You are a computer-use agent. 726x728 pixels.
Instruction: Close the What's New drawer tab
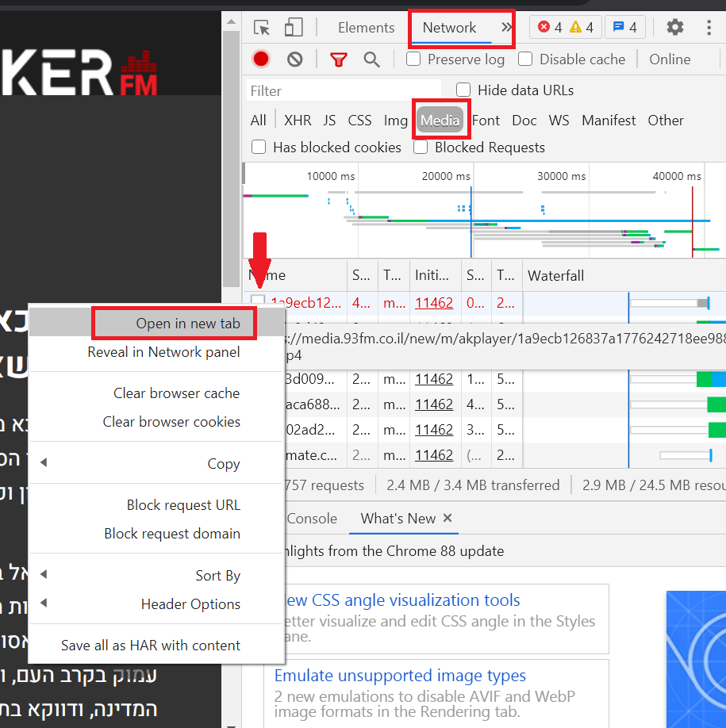448,518
